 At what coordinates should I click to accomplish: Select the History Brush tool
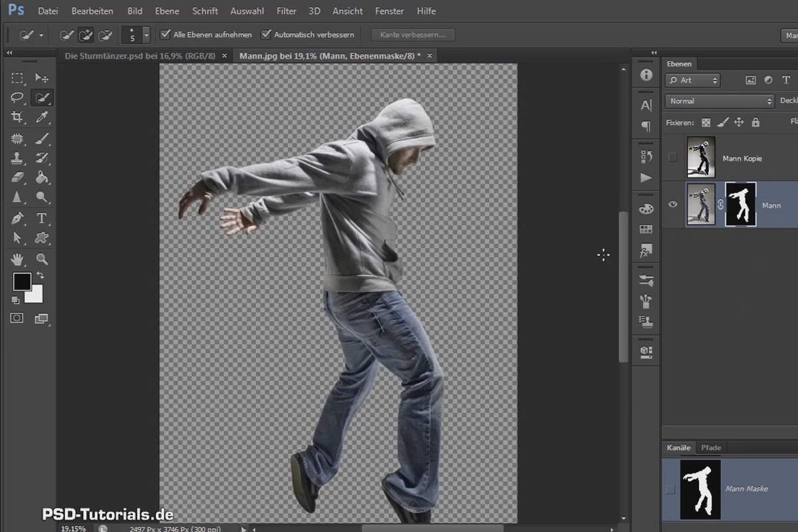[x=42, y=158]
